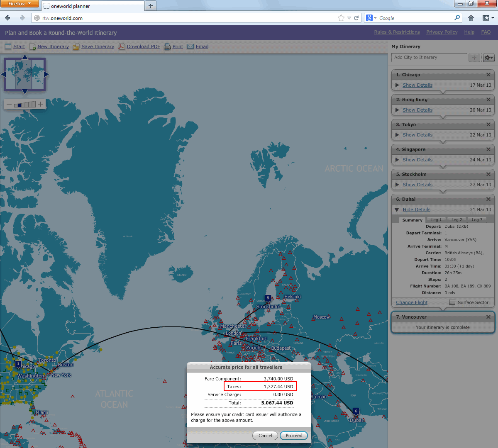The width and height of the screenshot is (498, 448).
Task: Open the itinerary settings gear dropdown
Action: click(x=488, y=58)
